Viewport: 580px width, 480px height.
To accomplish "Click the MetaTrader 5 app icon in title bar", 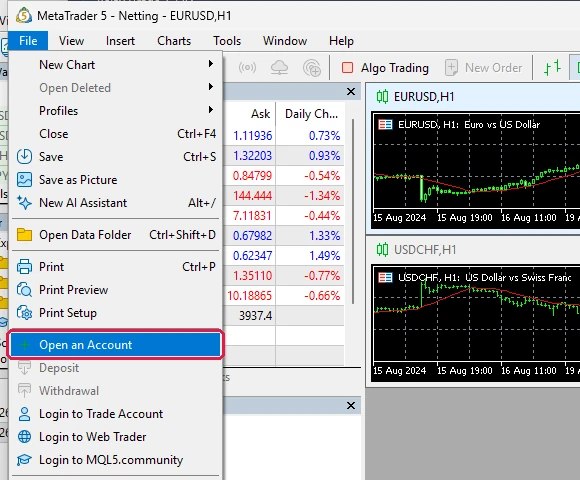I will point(24,16).
